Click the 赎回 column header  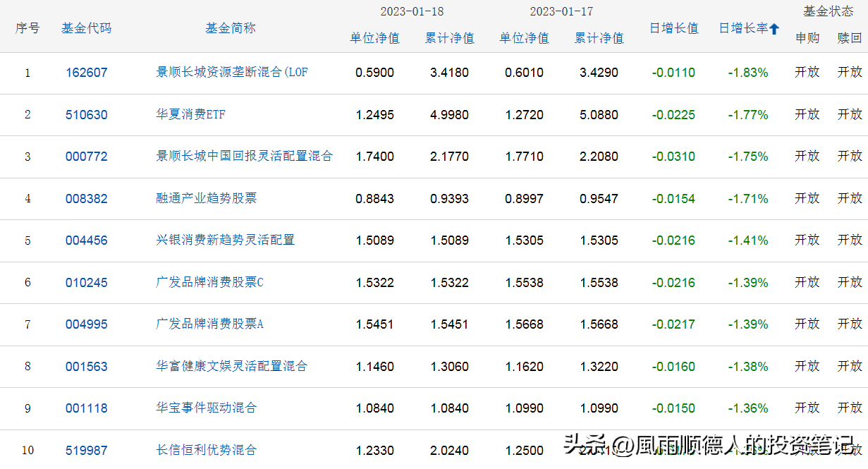tap(850, 38)
